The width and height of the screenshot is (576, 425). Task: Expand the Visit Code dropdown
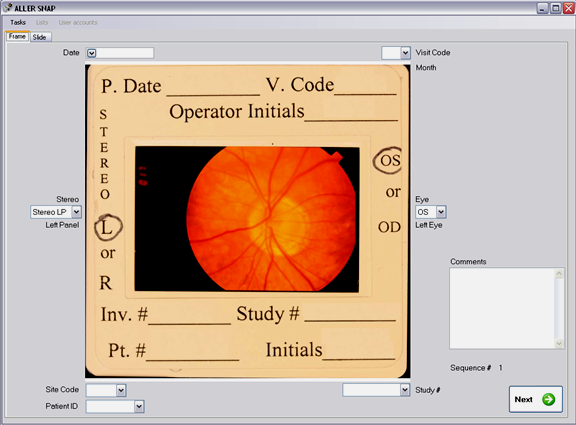tap(405, 53)
